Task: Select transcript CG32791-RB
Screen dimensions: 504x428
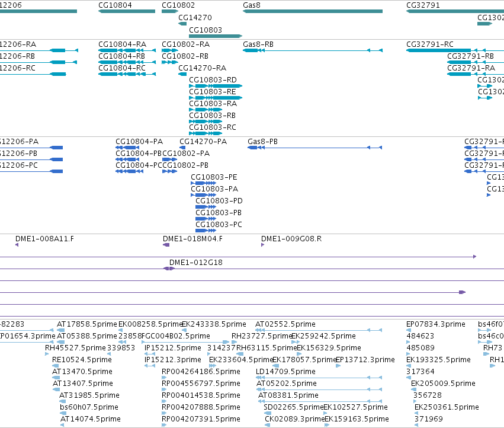Action: 476,62
